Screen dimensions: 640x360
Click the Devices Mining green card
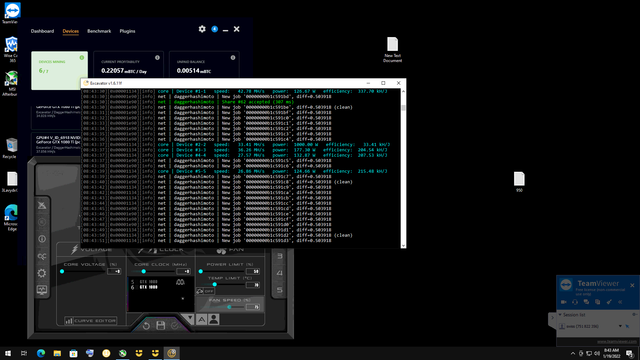60,71
